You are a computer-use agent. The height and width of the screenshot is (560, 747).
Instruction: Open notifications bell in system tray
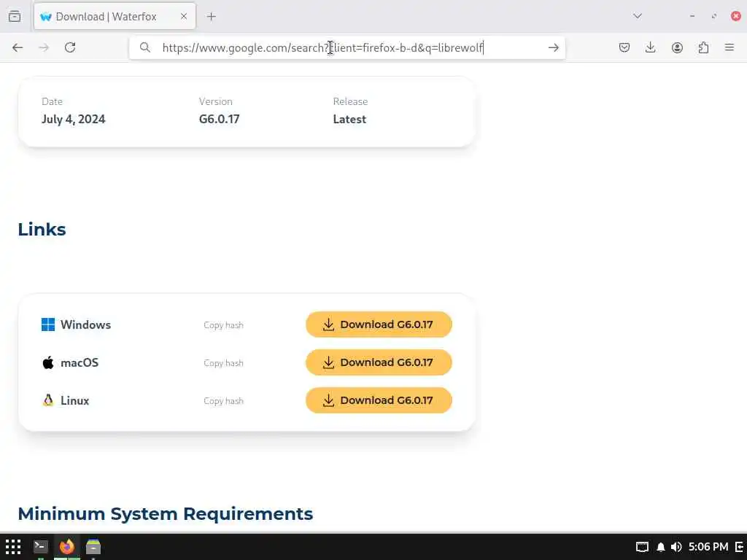[x=661, y=547]
